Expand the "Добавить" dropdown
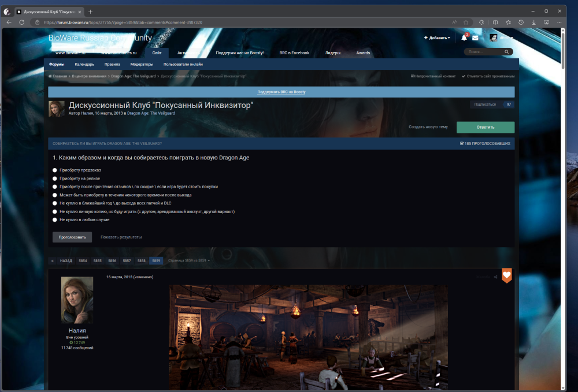Screen dimensions: 578x392 point(437,38)
